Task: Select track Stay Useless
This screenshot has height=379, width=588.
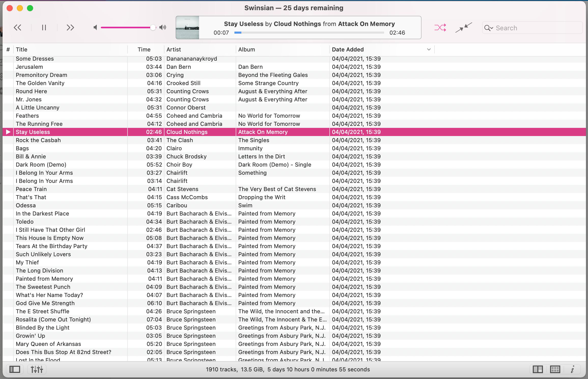Action: [x=294, y=132]
